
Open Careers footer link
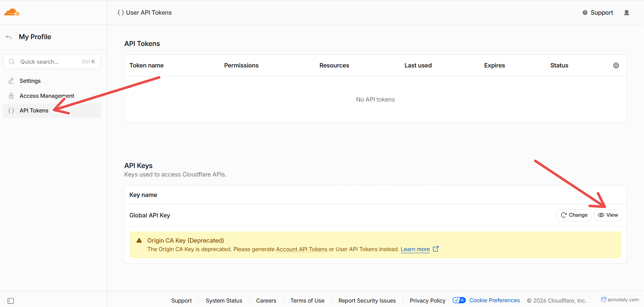(x=266, y=301)
